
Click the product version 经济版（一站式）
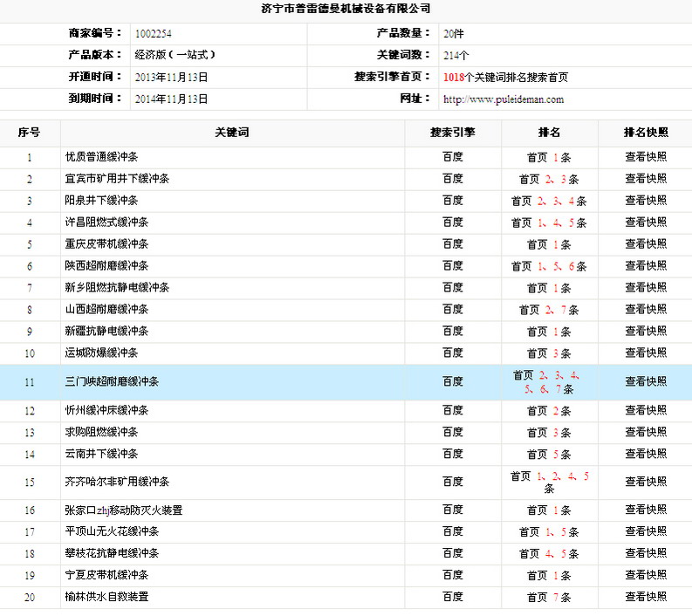point(175,55)
